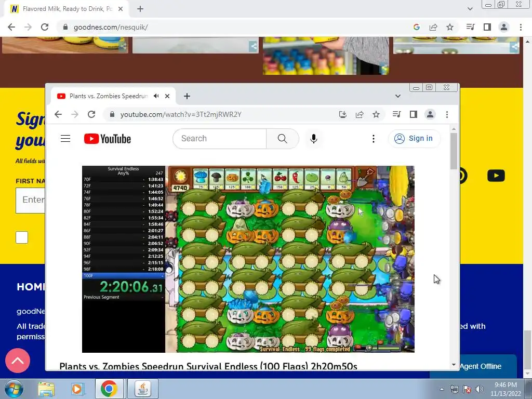Viewport: 532px width, 399px height.
Task: Open profile avatar in YouTube window
Action: tap(430, 114)
